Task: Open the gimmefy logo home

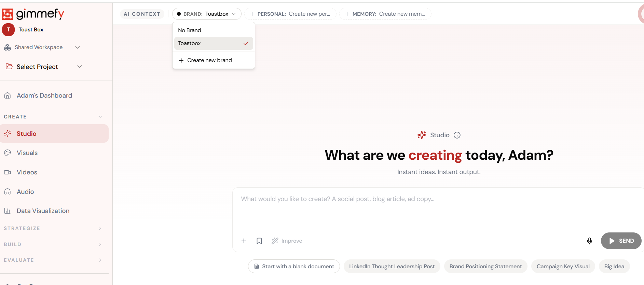Action: 33,14
